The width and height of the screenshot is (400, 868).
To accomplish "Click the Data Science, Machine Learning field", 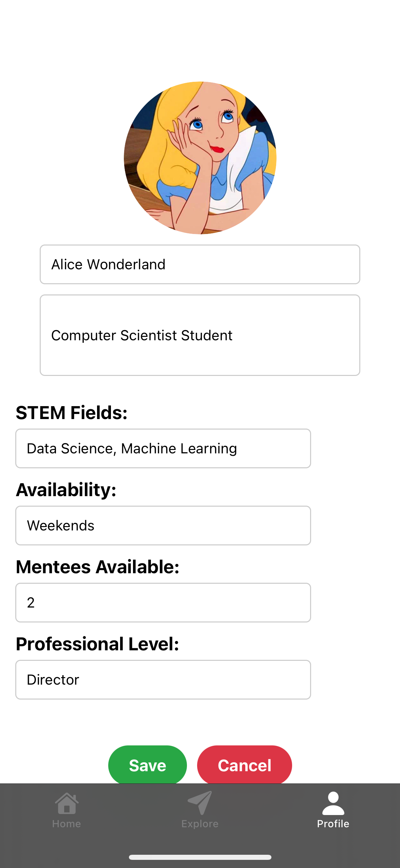I will coord(163,449).
